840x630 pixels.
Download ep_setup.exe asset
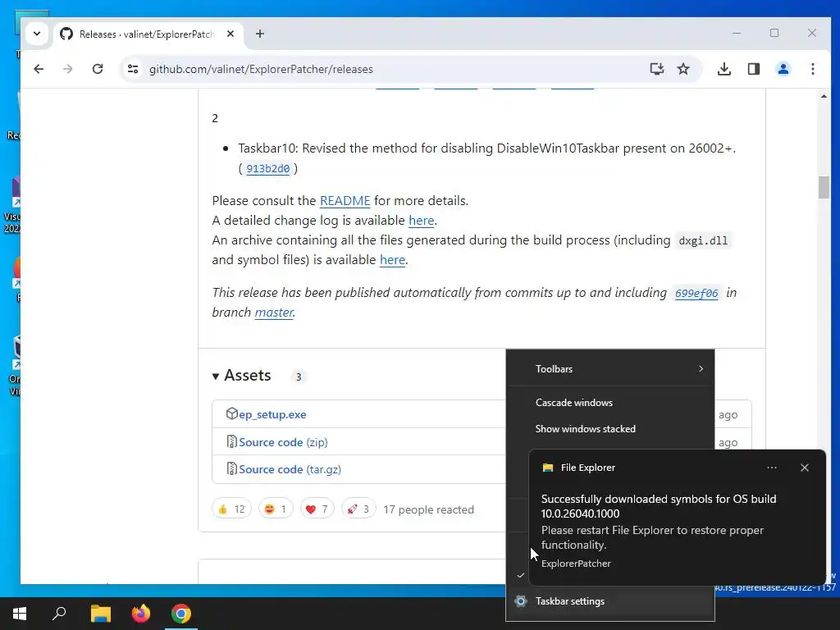[x=272, y=414]
